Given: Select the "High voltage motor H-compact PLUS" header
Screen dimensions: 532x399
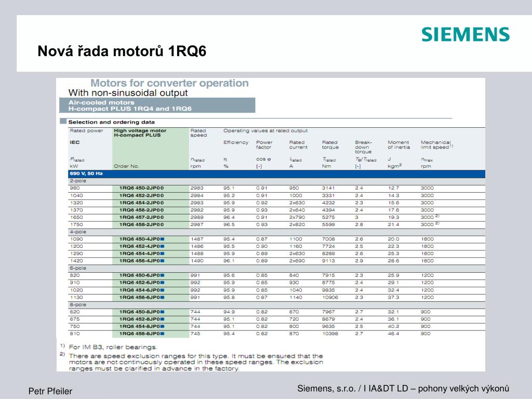Looking at the screenshot, I should click(140, 133).
